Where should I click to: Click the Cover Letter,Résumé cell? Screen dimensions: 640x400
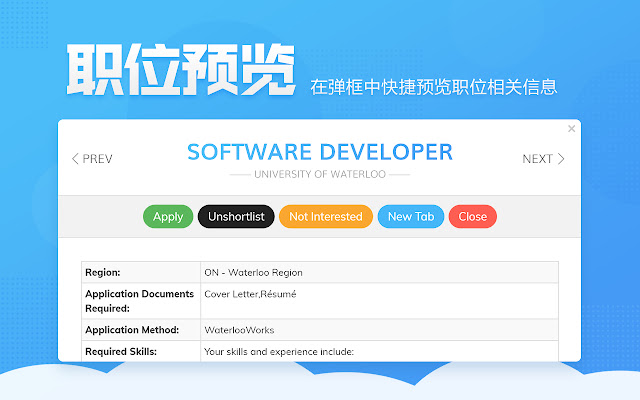tap(250, 294)
